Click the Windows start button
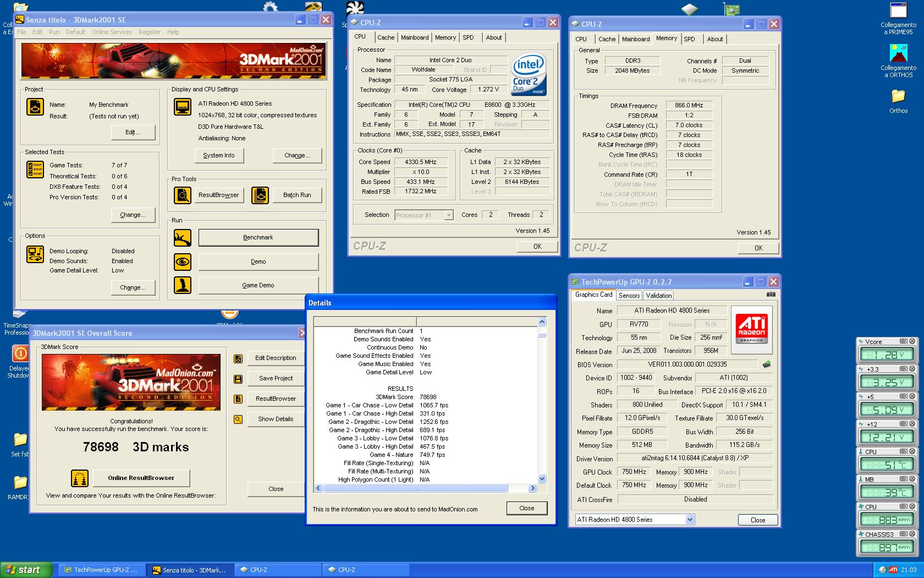Viewport: 924px width, 578px height. click(26, 570)
